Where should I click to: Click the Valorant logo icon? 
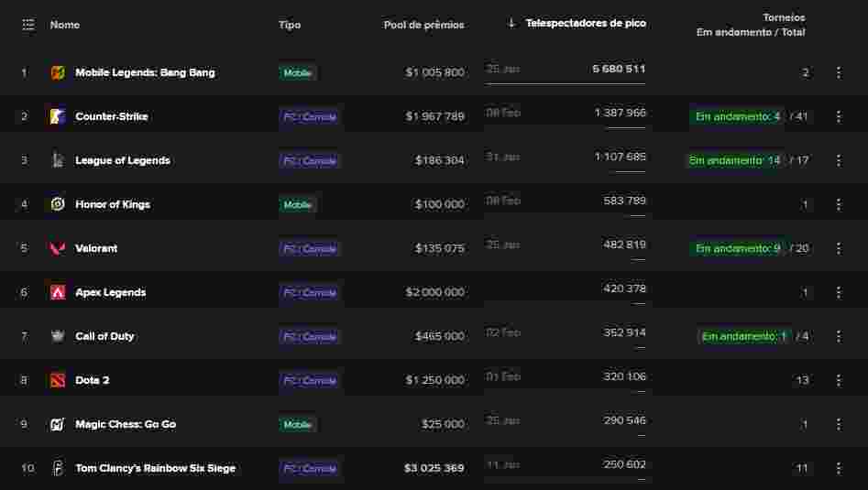[58, 248]
